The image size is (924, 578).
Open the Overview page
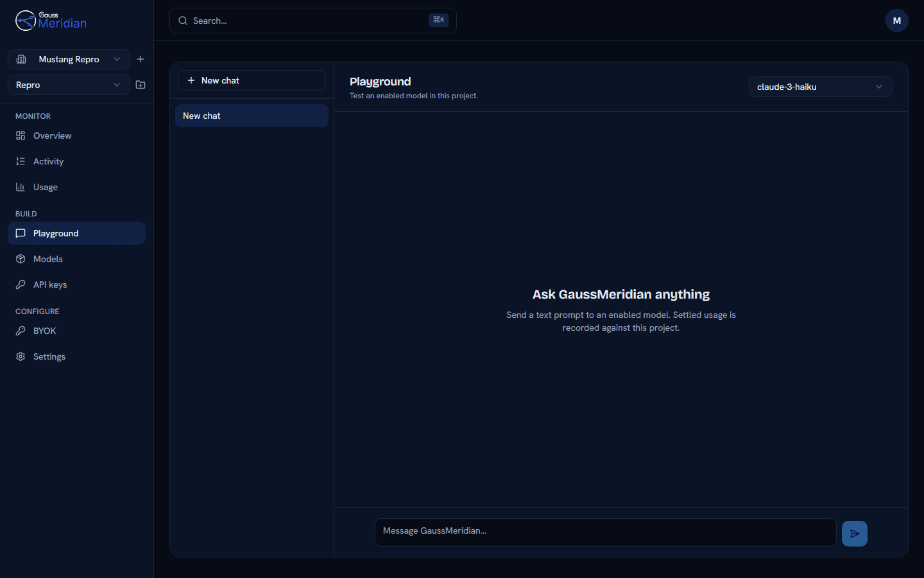76,136
